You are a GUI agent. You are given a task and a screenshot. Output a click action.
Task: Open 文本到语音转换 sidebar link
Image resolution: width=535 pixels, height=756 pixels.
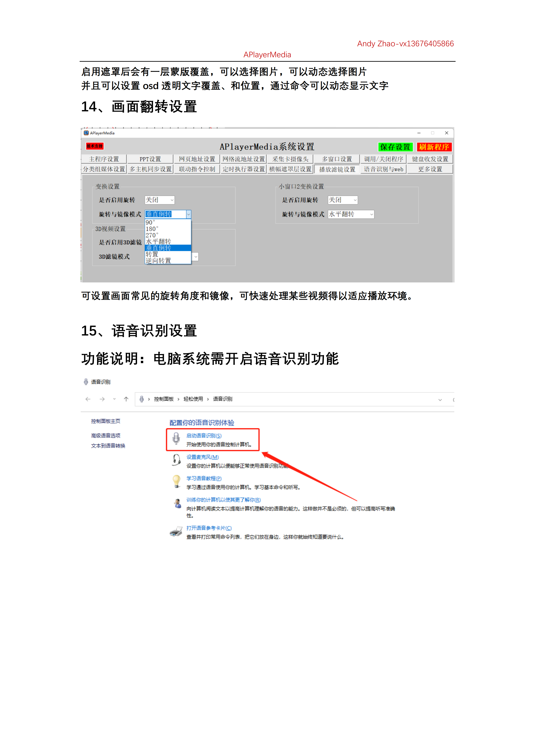click(x=108, y=446)
